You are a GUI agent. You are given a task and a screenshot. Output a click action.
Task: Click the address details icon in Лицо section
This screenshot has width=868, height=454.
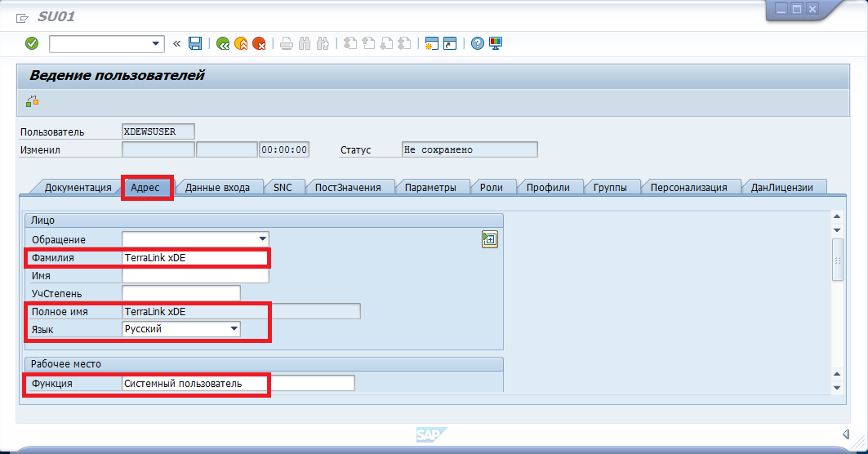click(x=490, y=239)
